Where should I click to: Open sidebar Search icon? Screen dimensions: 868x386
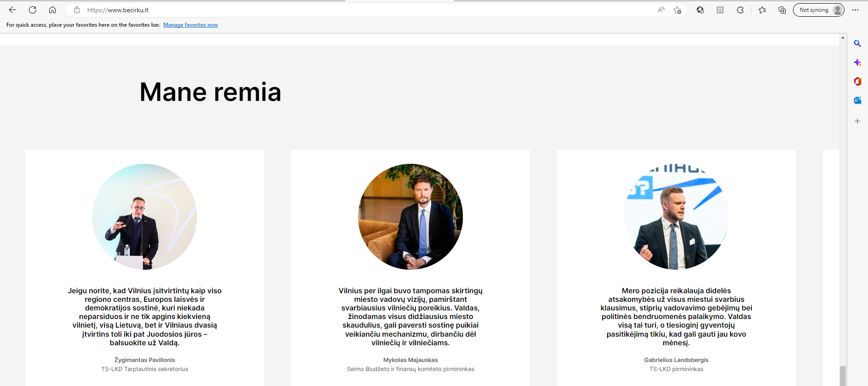(857, 43)
